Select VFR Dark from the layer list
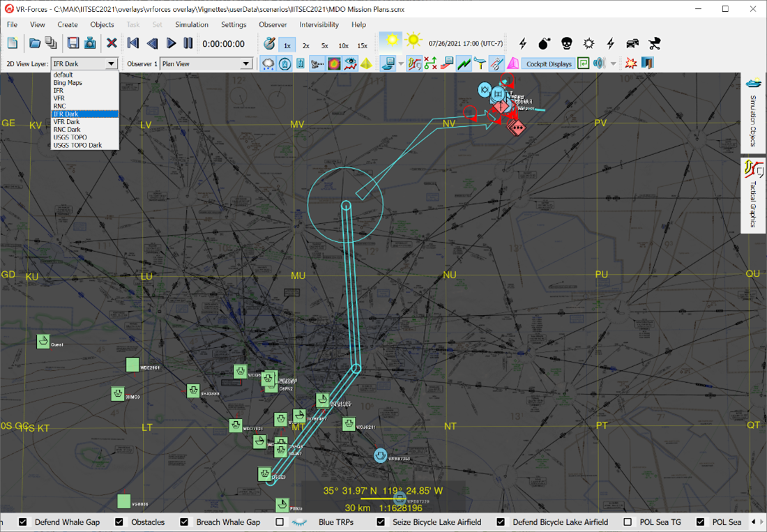The width and height of the screenshot is (767, 532). [67, 122]
